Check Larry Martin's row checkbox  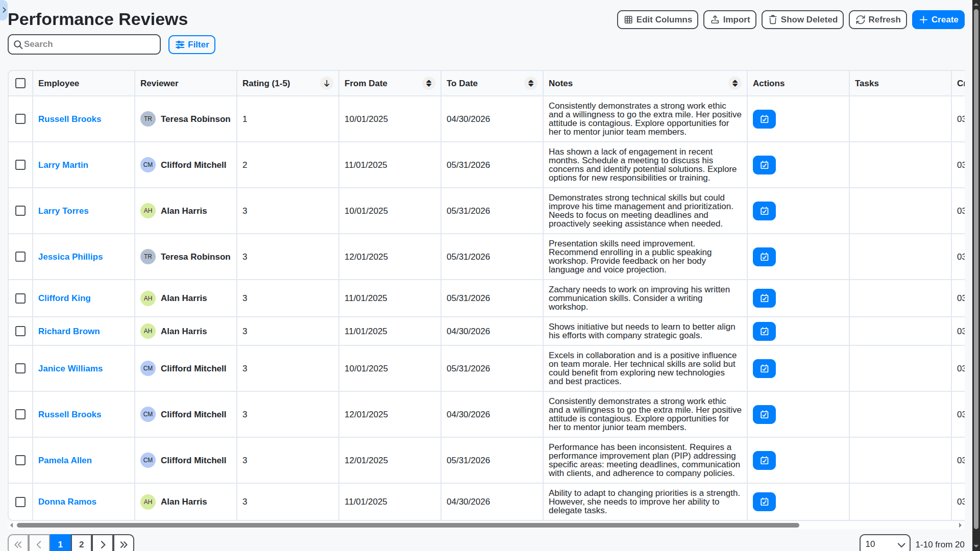[20, 165]
